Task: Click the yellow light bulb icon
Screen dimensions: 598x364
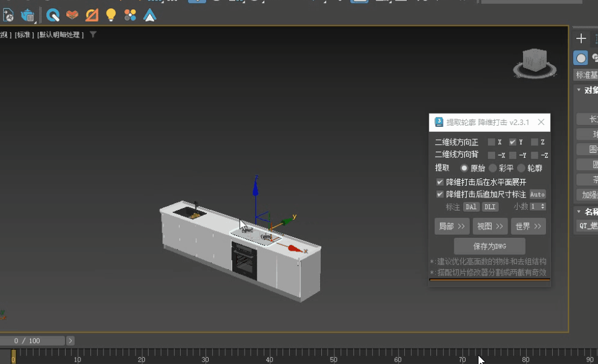Action: tap(111, 15)
